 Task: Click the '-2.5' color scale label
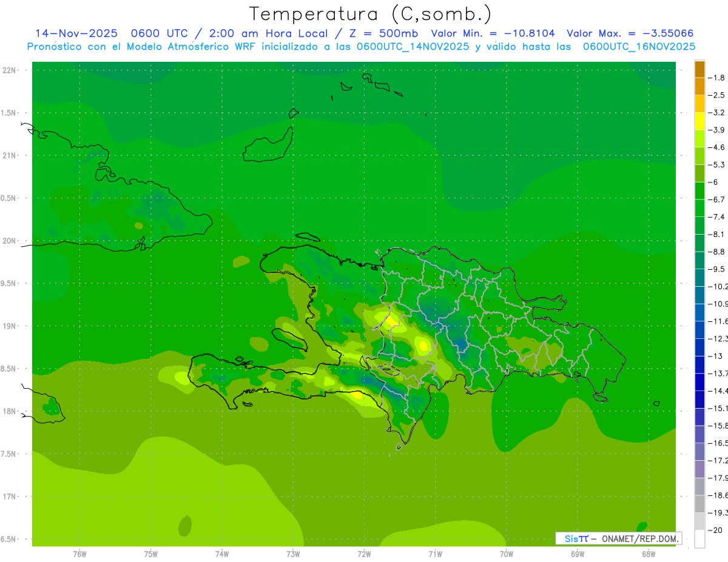[718, 95]
